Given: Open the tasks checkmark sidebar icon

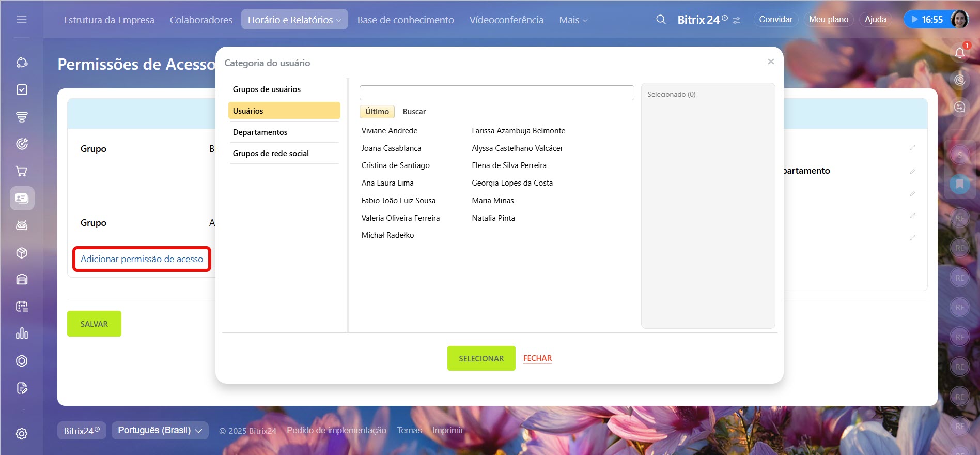Looking at the screenshot, I should pyautogui.click(x=22, y=90).
